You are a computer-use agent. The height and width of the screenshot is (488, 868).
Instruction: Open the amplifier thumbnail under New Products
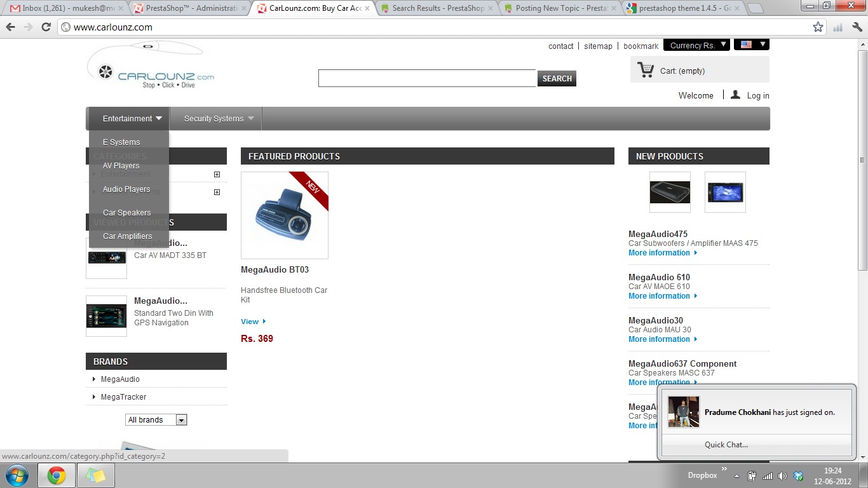(670, 192)
